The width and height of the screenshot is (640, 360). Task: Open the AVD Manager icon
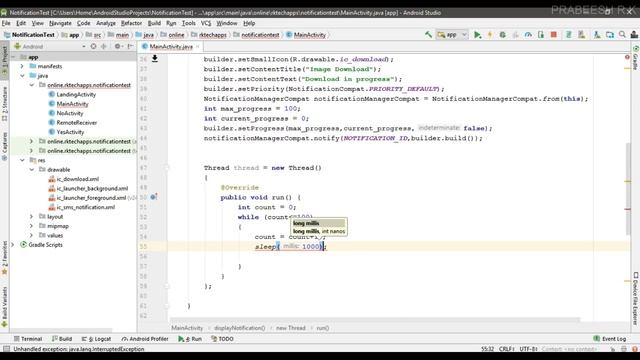click(x=581, y=35)
